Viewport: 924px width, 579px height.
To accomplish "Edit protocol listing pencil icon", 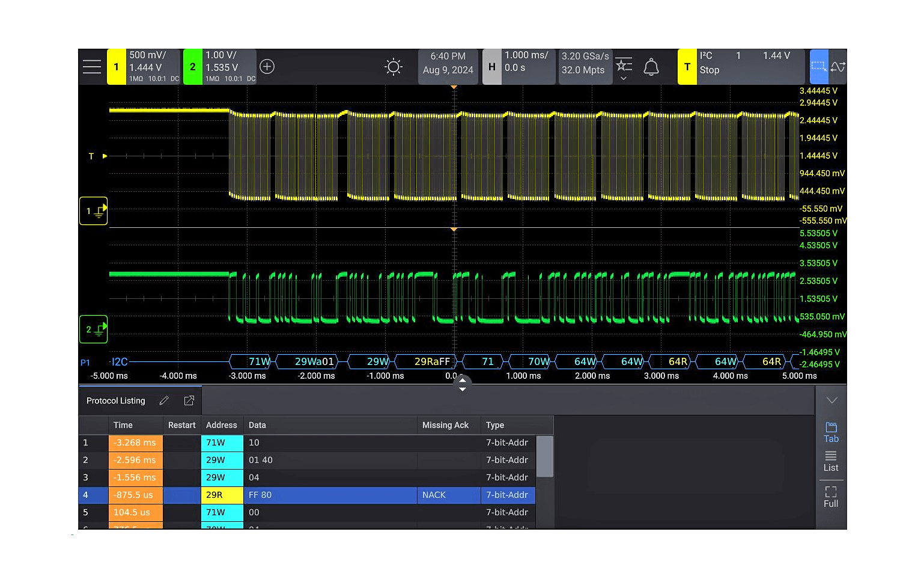I will coord(164,400).
